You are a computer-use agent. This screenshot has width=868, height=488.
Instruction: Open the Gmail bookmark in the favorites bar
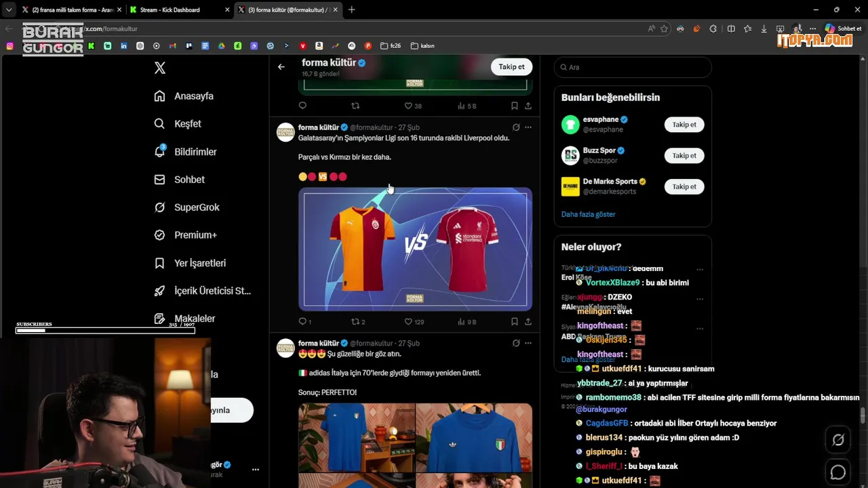[x=173, y=46]
